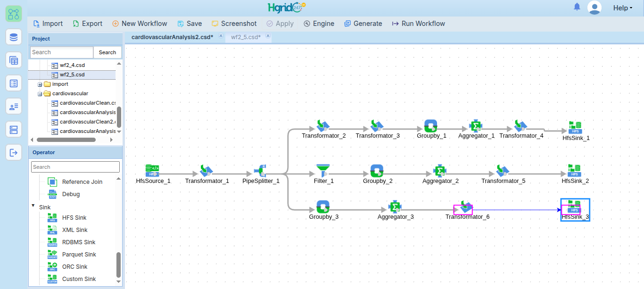
Task: Focus the project search input field
Action: point(62,52)
